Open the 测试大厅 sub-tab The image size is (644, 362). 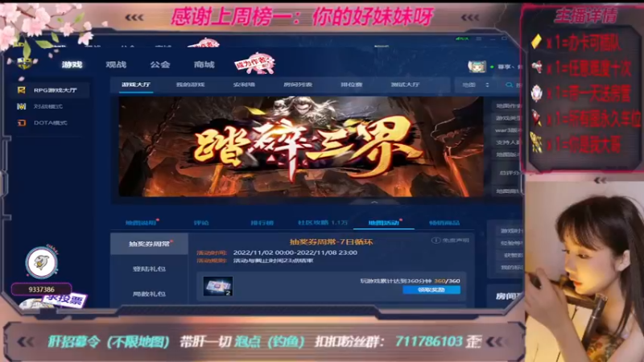[406, 84]
